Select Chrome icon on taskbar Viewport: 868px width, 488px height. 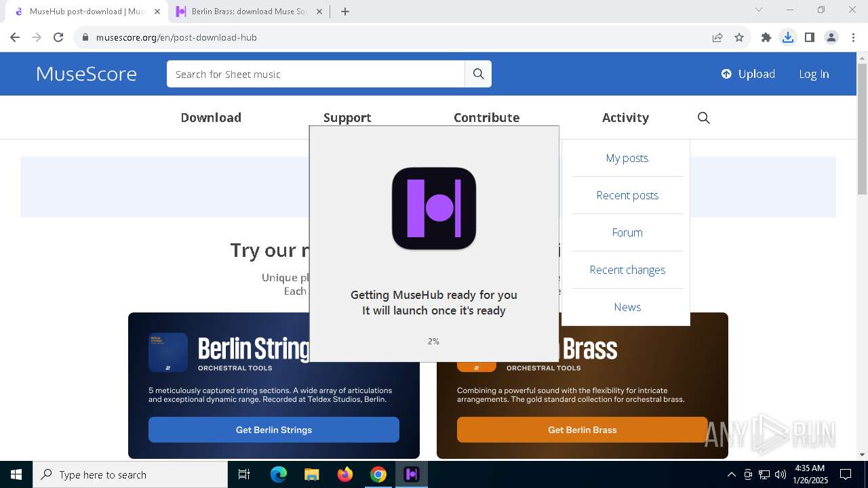click(x=378, y=474)
